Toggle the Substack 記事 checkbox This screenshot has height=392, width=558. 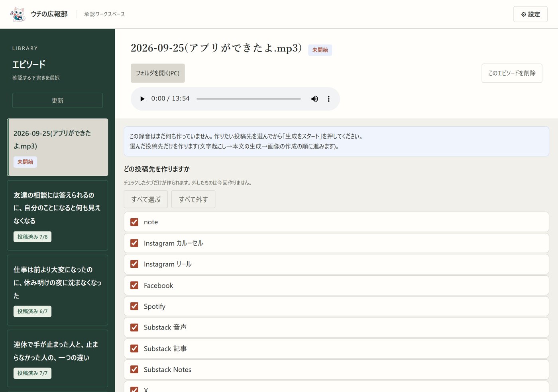click(x=134, y=349)
